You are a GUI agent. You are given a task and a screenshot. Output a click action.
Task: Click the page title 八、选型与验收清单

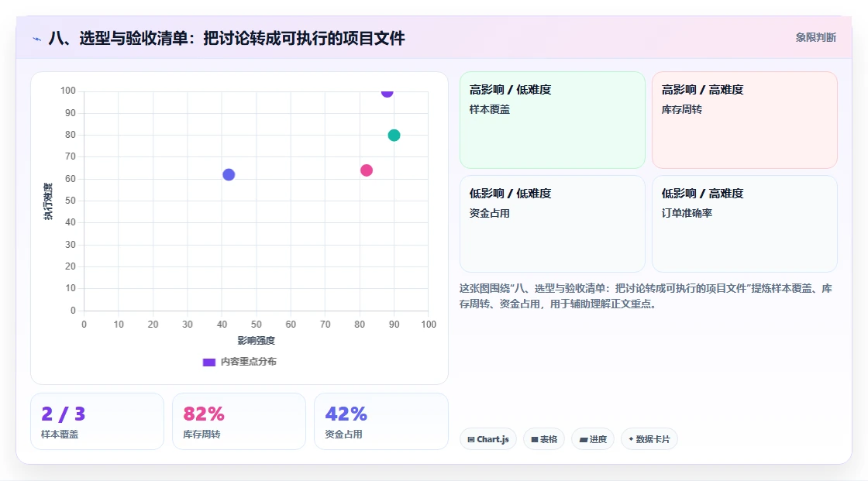[226, 38]
